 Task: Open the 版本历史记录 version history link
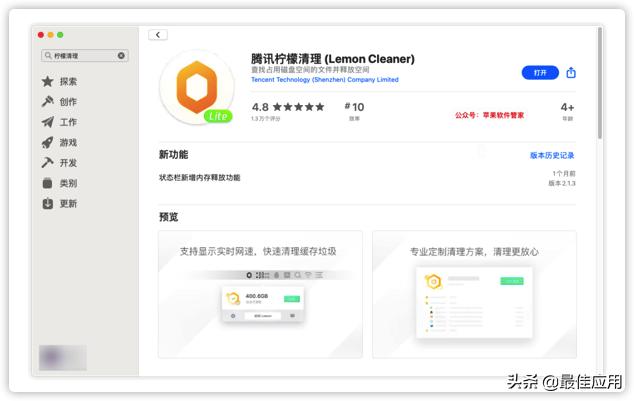552,155
